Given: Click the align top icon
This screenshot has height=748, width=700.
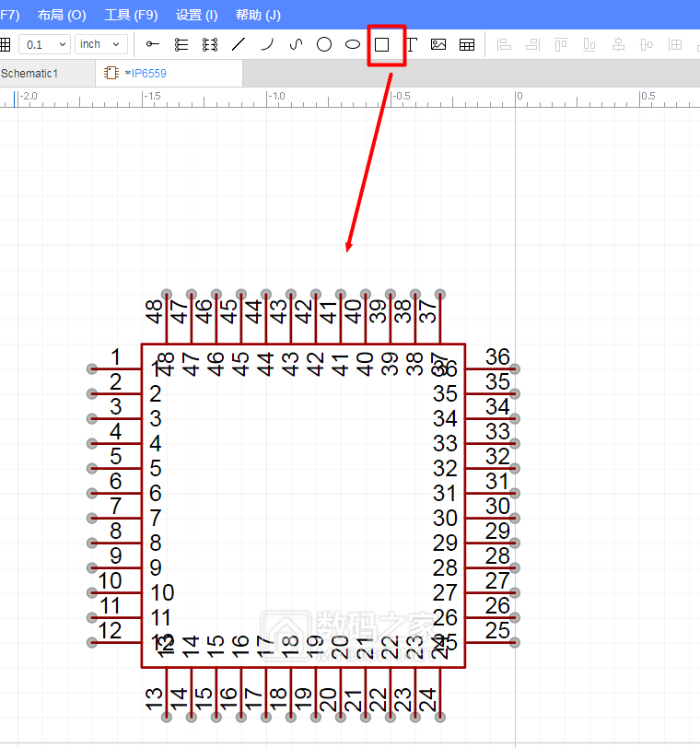Looking at the screenshot, I should (x=561, y=44).
